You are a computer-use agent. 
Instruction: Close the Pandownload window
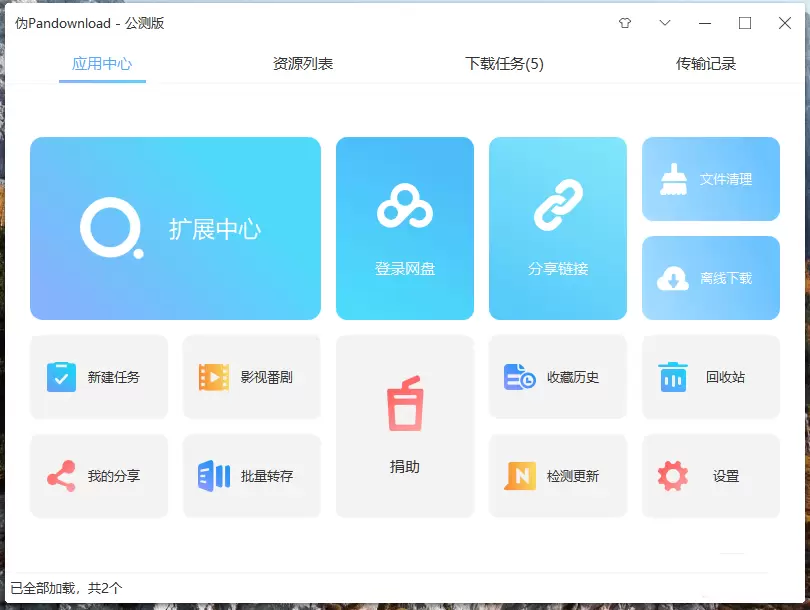pyautogui.click(x=785, y=23)
